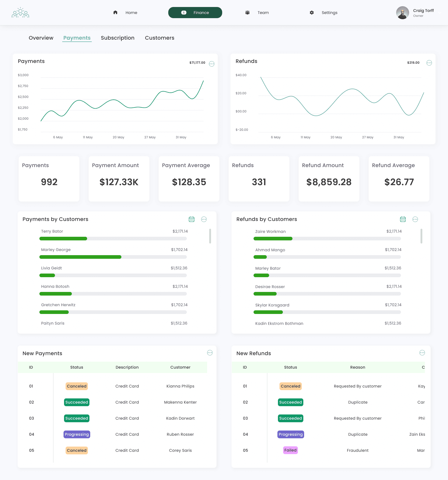Image resolution: width=448 pixels, height=480 pixels.
Task: Click the Home house icon
Action: (115, 12)
